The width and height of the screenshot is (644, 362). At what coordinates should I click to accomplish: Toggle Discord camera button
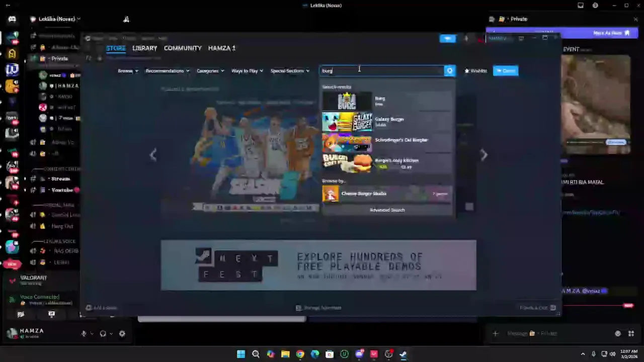pyautogui.click(x=21, y=314)
